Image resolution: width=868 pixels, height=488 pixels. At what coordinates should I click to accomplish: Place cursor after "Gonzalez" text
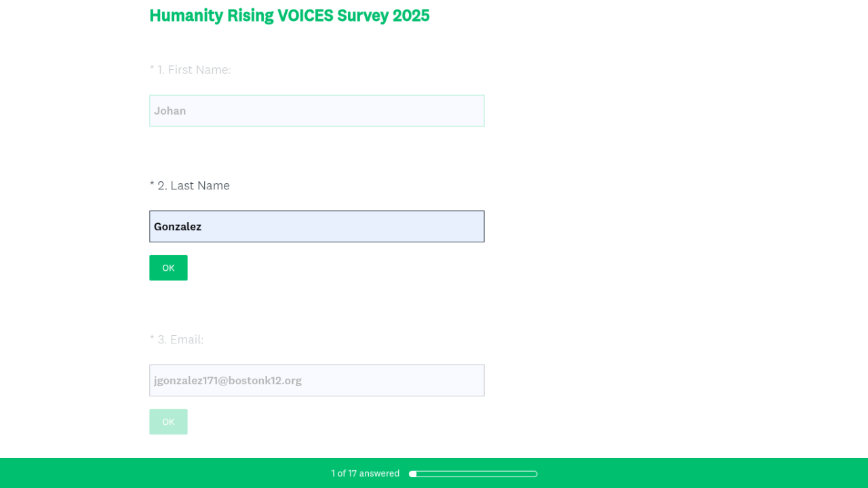point(203,227)
